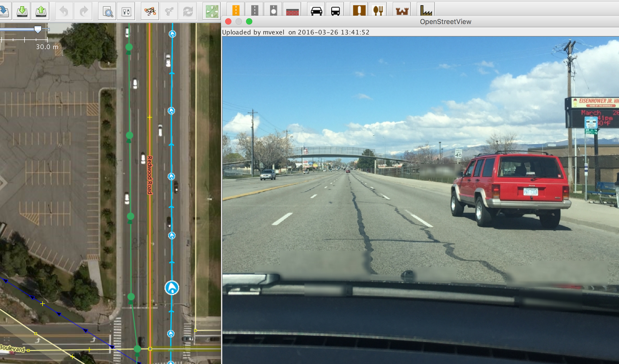The height and width of the screenshot is (364, 619).
Task: Zoom the OpenStreetView window with green button
Action: tap(249, 21)
